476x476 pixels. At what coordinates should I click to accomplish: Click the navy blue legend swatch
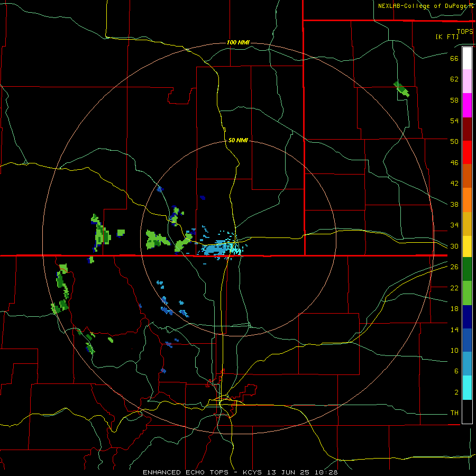pos(467,317)
